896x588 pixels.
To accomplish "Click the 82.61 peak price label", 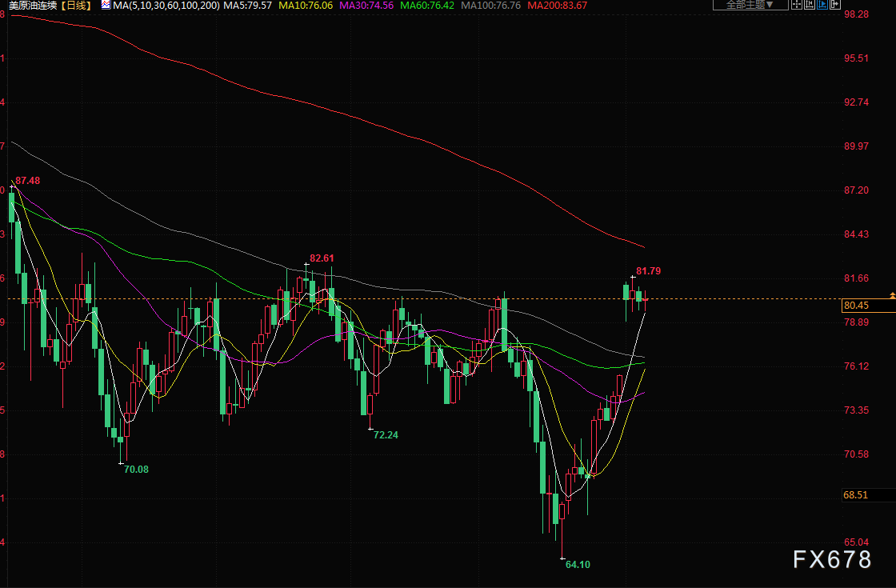I will [x=322, y=258].
